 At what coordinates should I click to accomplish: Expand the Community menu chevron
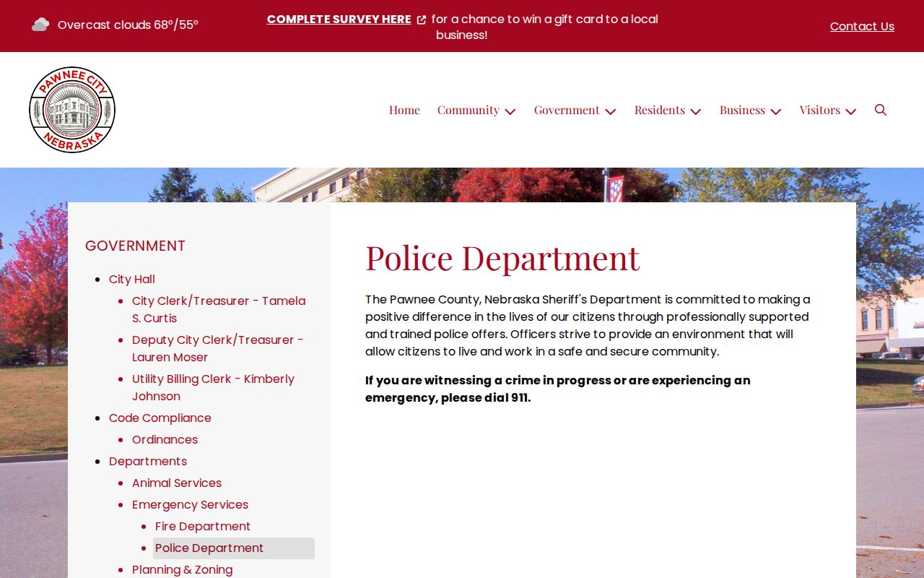[510, 111]
